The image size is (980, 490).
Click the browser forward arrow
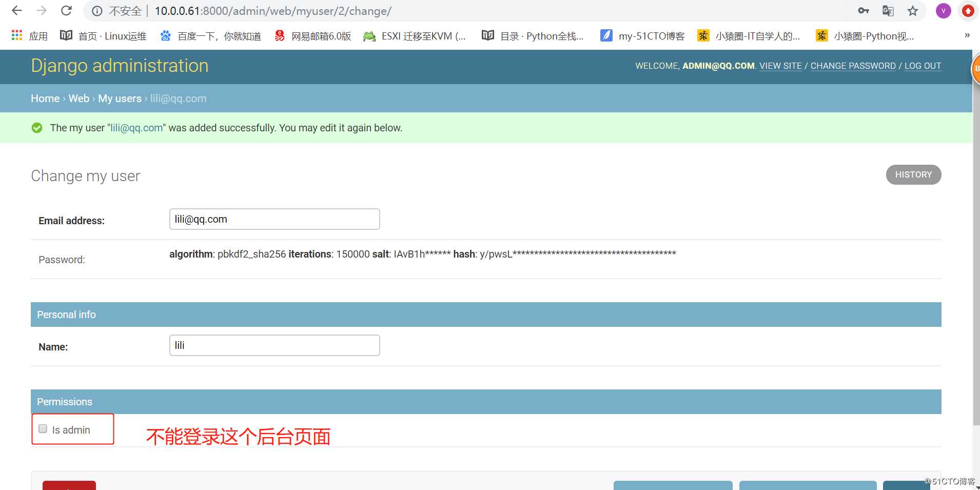click(42, 11)
